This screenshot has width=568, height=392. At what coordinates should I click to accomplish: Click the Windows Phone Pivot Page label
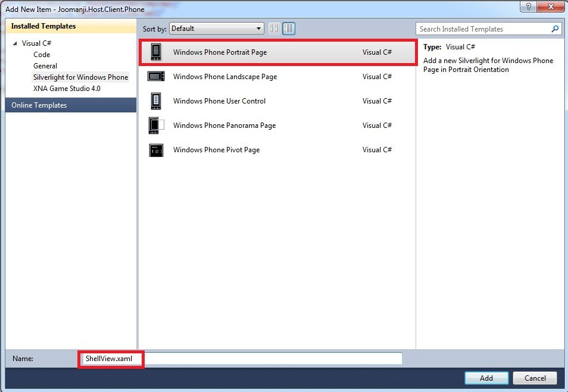tap(216, 150)
